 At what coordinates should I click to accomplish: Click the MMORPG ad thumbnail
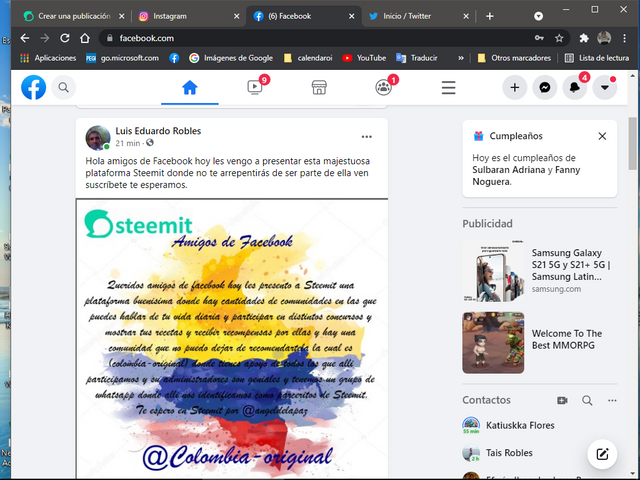point(493,343)
